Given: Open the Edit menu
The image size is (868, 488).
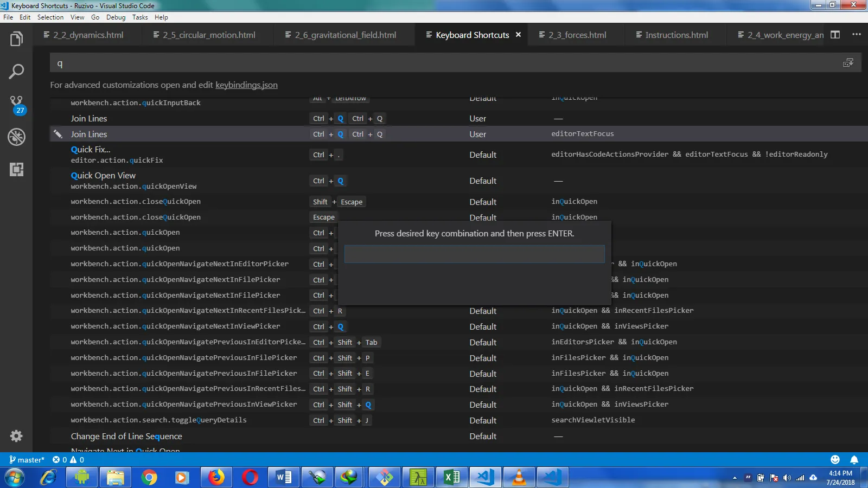Looking at the screenshot, I should pyautogui.click(x=25, y=17).
